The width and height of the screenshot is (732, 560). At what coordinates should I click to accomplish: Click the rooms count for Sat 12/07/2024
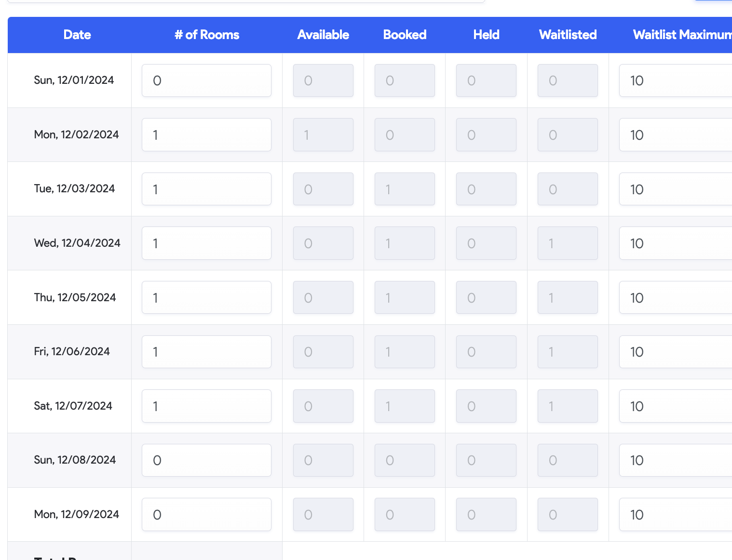pos(206,406)
